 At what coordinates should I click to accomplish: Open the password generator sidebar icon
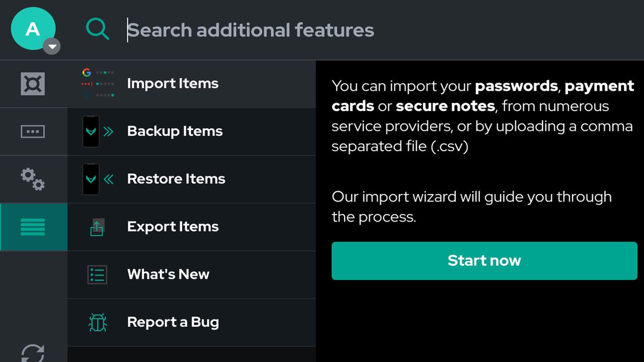[x=33, y=131]
